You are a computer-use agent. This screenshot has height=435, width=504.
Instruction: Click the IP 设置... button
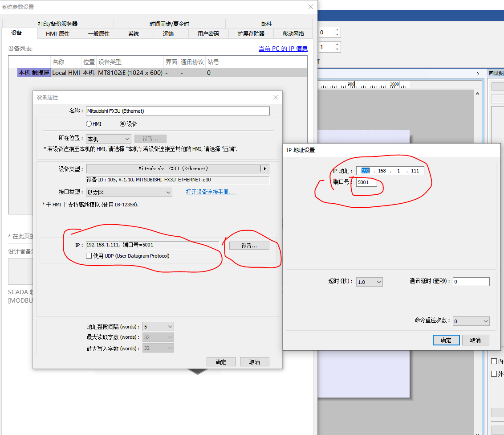click(249, 246)
